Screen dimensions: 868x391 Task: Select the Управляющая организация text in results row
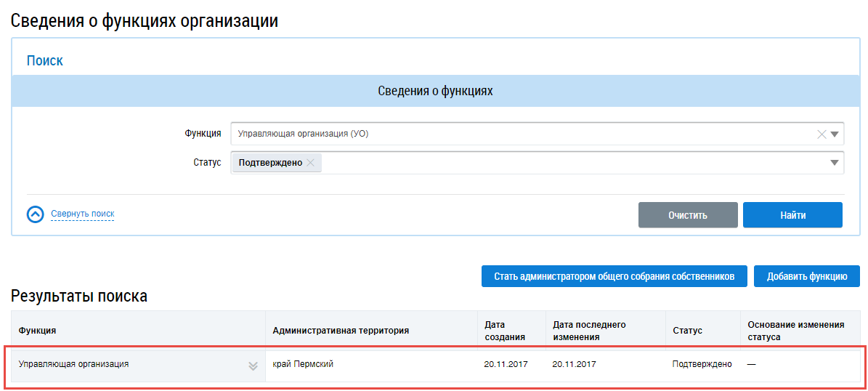73,364
